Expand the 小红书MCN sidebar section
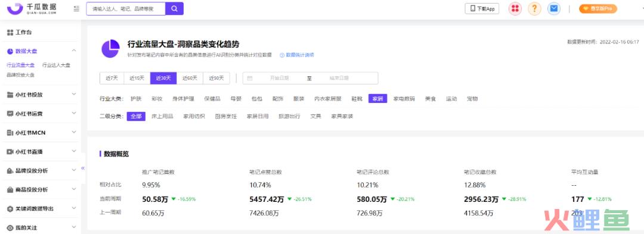The image size is (644, 234). click(x=74, y=132)
